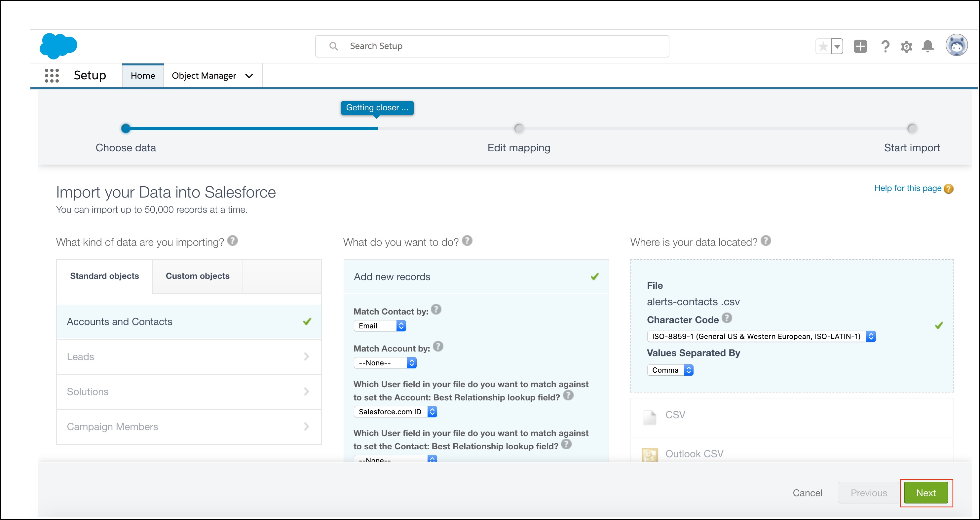Click the Edit mapping progress step marker
Image resolution: width=980 pixels, height=520 pixels.
518,129
